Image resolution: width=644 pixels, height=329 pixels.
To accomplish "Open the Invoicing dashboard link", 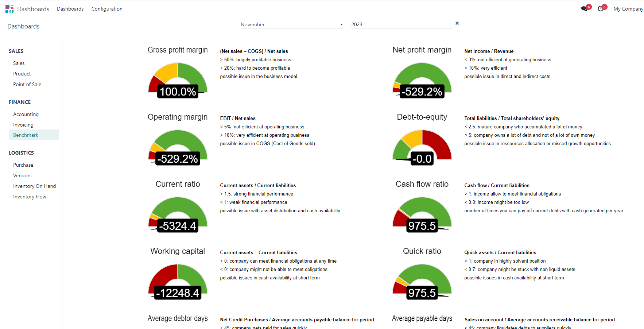I will (x=23, y=125).
